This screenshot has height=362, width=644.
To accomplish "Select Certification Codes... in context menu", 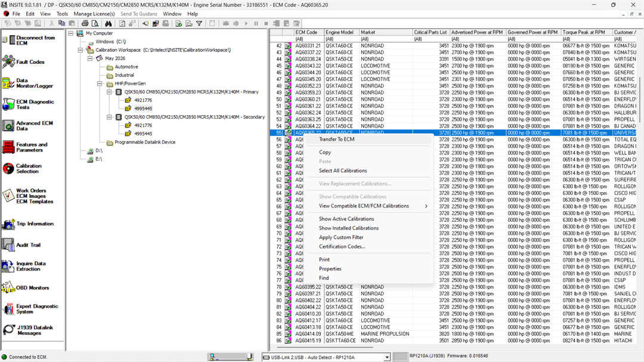I will [342, 246].
